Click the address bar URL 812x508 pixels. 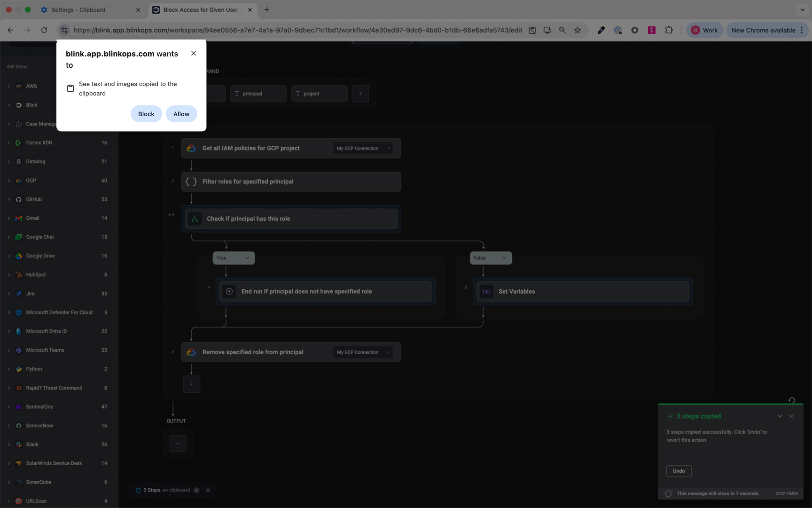point(298,30)
